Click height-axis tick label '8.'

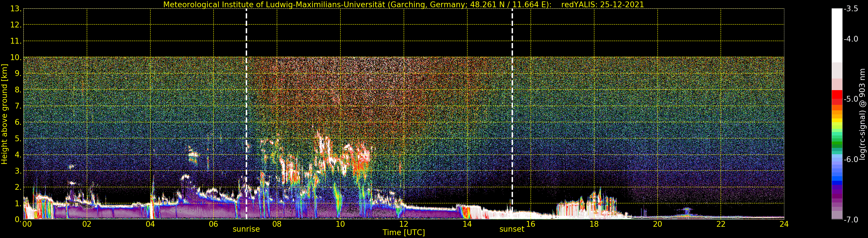click(x=18, y=90)
